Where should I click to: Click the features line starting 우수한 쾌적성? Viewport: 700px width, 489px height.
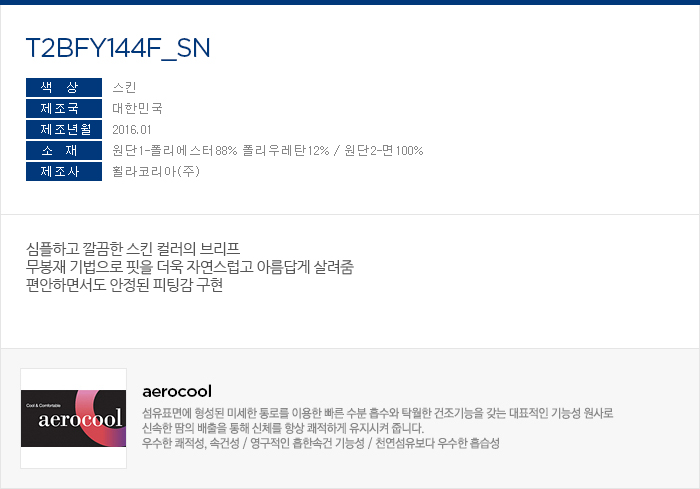coord(321,443)
